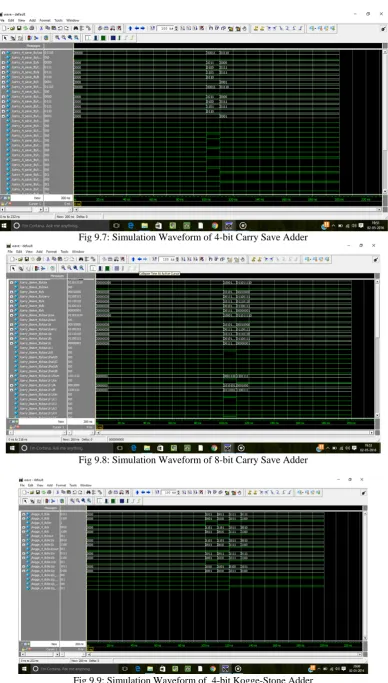
Task: Expand topmost signal in 8-bit Carry Save signal list
Action: [12, 282]
